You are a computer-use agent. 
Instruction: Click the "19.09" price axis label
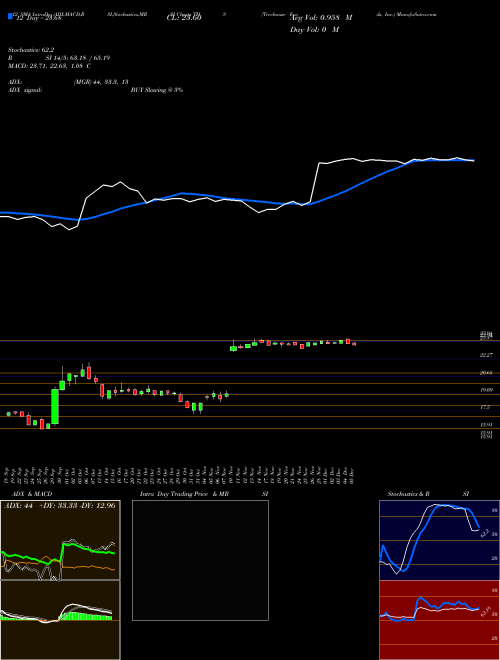point(486,390)
